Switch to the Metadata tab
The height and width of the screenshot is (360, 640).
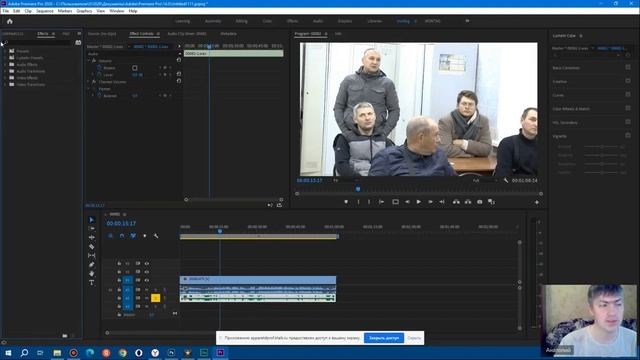[x=229, y=34]
